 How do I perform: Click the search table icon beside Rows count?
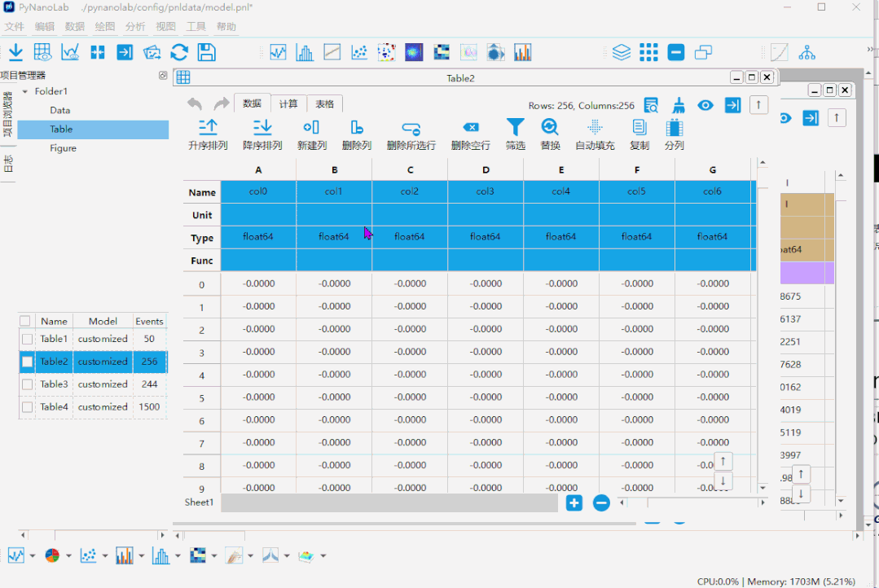click(651, 105)
